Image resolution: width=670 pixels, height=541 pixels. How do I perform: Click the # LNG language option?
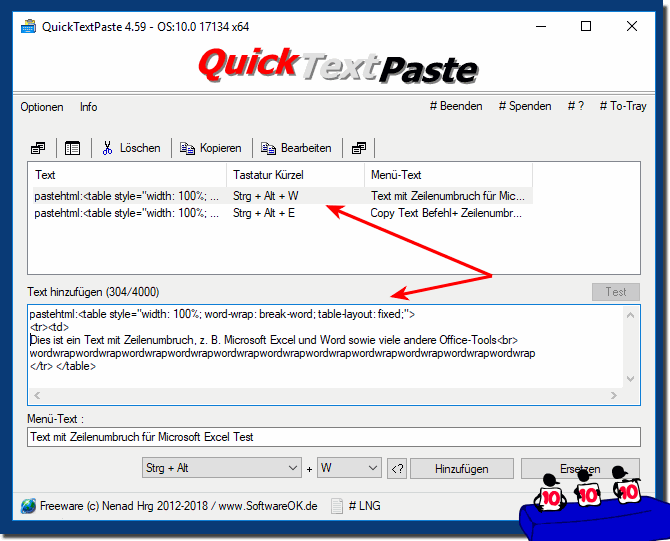click(x=364, y=506)
